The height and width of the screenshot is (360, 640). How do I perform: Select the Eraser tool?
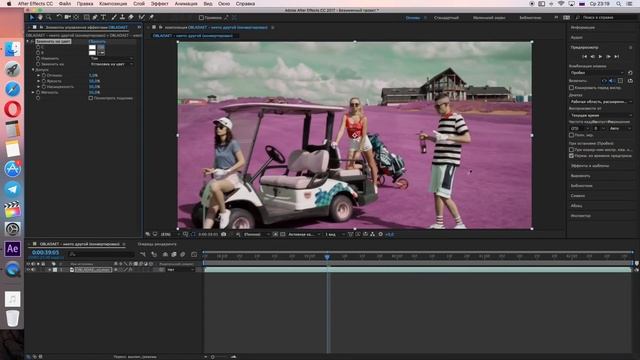(131, 17)
